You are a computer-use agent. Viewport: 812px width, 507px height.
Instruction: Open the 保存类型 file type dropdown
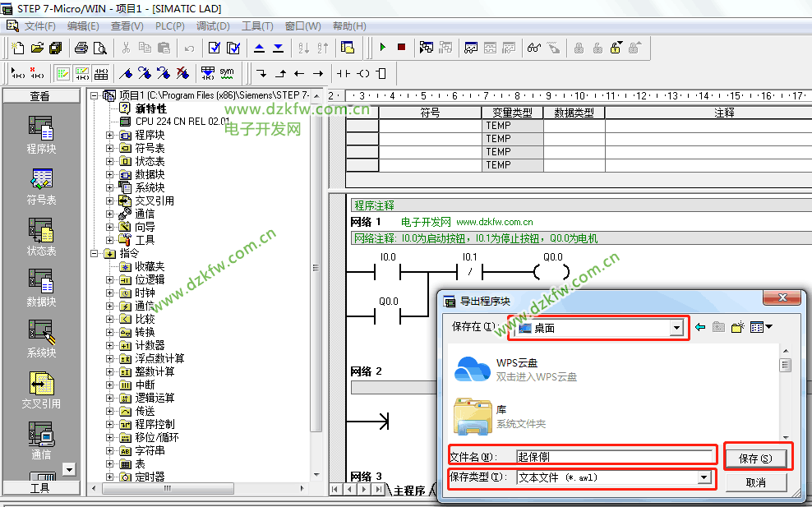coord(704,477)
